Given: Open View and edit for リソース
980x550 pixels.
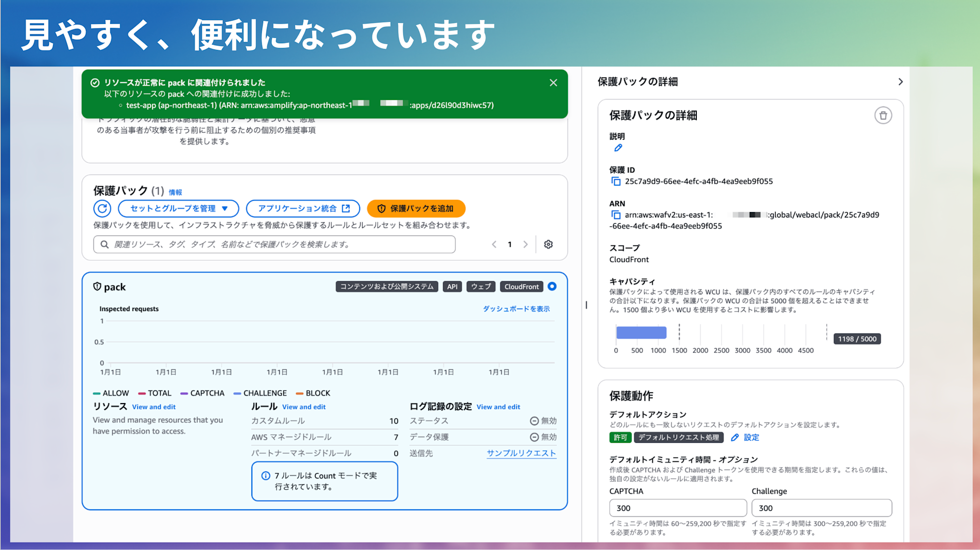Looking at the screenshot, I should [x=154, y=407].
